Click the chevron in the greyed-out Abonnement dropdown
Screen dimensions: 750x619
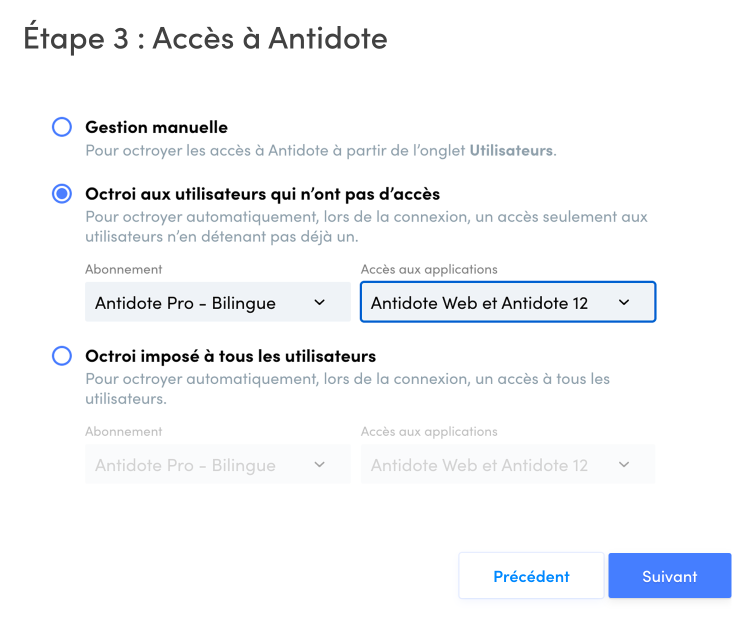pyautogui.click(x=319, y=465)
